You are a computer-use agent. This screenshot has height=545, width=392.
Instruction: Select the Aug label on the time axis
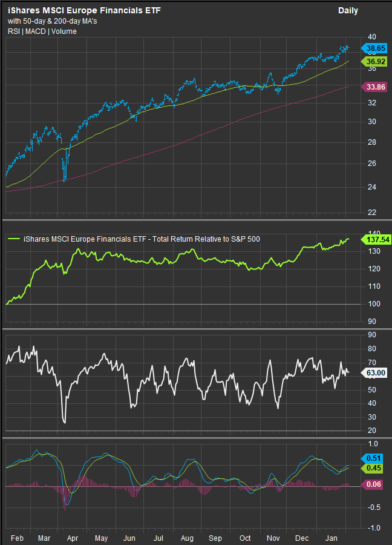click(186, 538)
